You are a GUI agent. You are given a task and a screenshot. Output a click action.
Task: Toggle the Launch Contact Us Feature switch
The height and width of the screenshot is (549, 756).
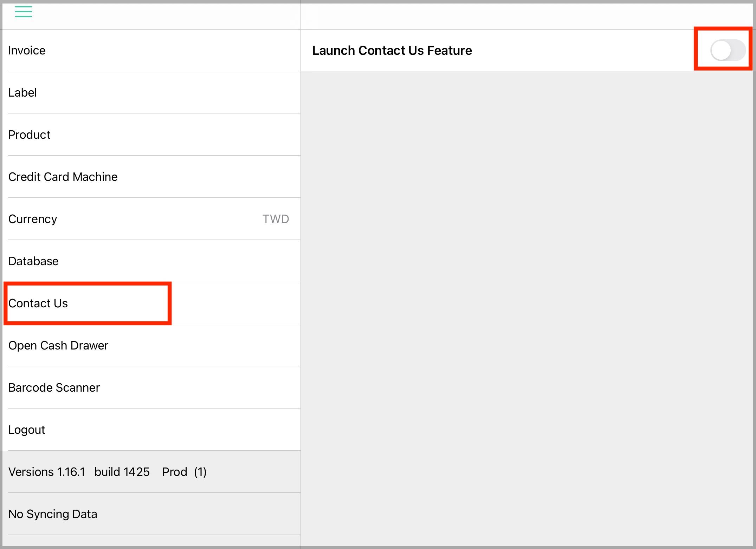pyautogui.click(x=728, y=50)
